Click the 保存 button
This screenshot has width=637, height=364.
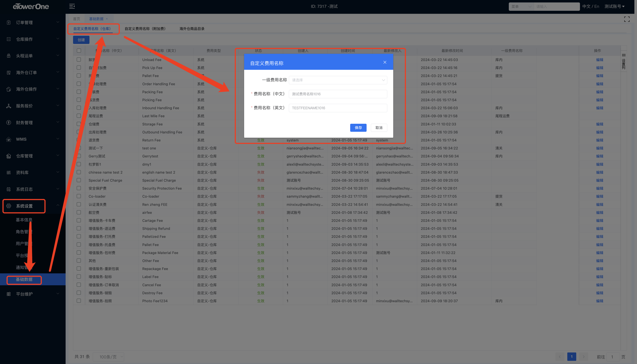(x=358, y=128)
